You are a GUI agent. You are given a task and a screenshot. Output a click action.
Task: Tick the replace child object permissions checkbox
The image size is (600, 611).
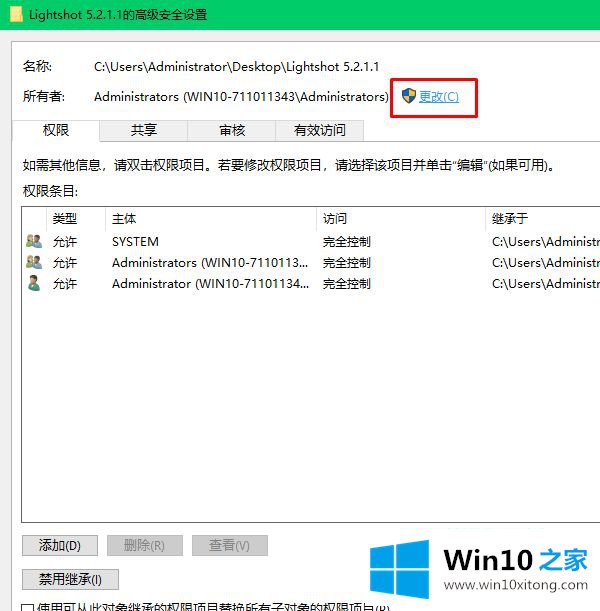[x=27, y=607]
